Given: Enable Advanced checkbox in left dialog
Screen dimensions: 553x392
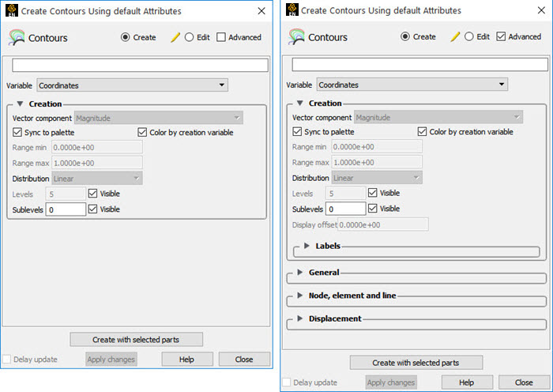Looking at the screenshot, I should tap(220, 37).
